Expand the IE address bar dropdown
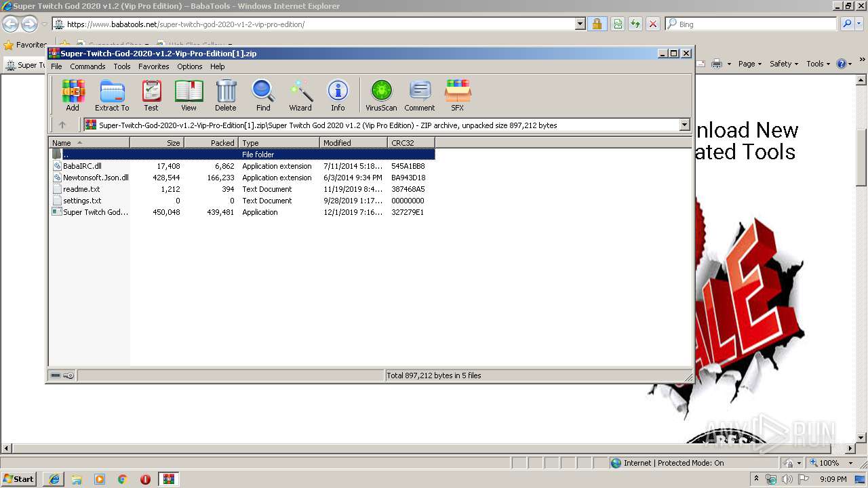The image size is (868, 488). point(580,24)
